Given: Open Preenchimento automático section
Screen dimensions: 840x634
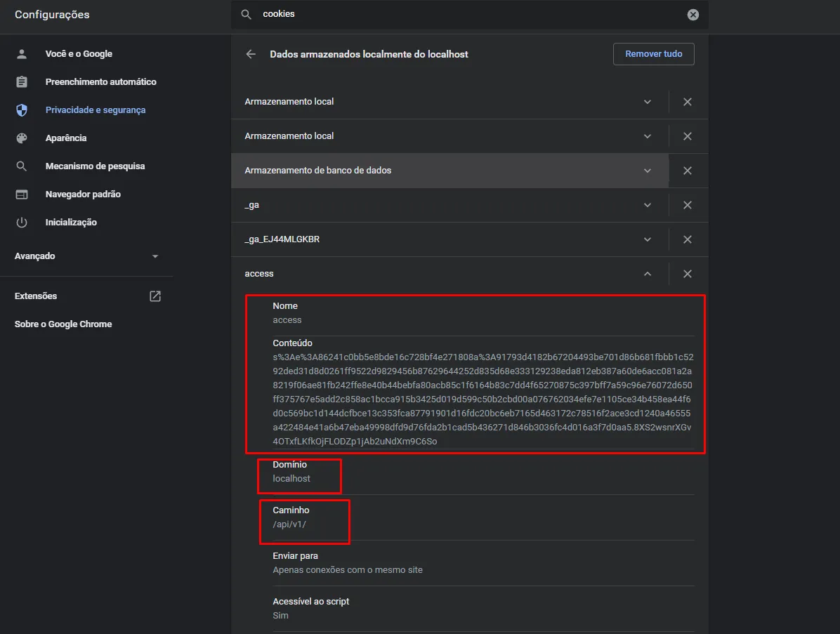Looking at the screenshot, I should coord(100,82).
